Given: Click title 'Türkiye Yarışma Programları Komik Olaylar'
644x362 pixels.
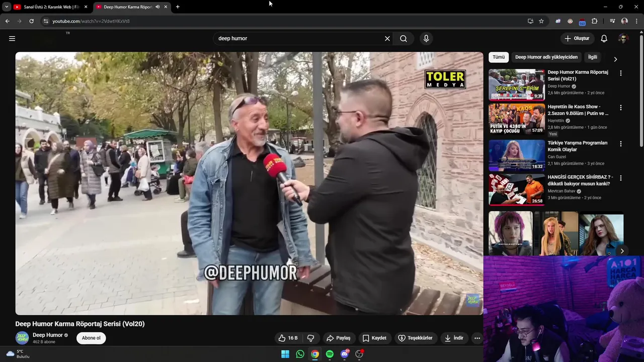Looking at the screenshot, I should pyautogui.click(x=578, y=146).
